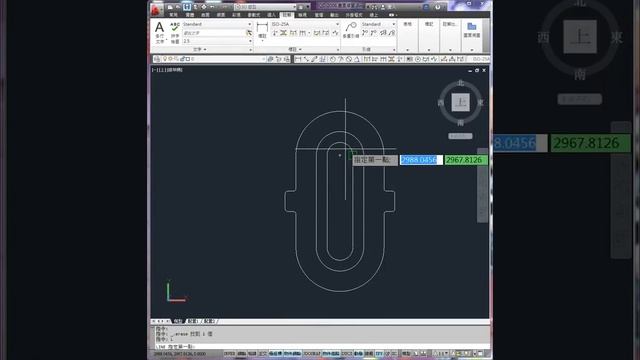Viewport: 640px width, 360px height.
Task: Open the Home ribbon tab
Action: [x=173, y=15]
